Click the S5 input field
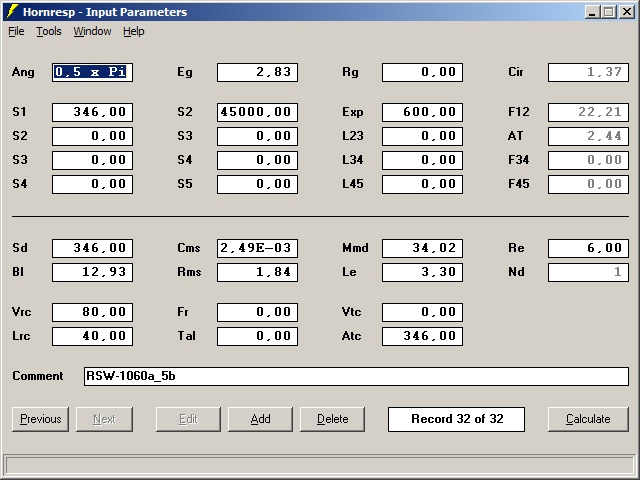 (258, 184)
